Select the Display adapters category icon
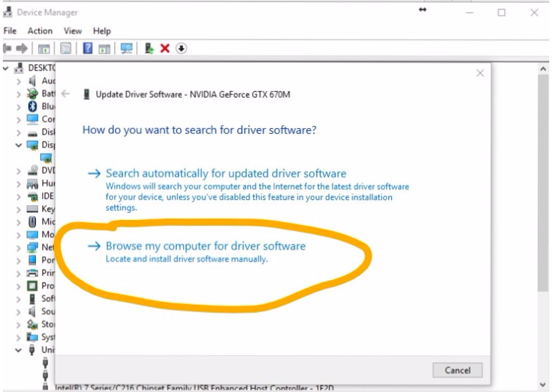The height and width of the screenshot is (392, 555). coord(32,145)
